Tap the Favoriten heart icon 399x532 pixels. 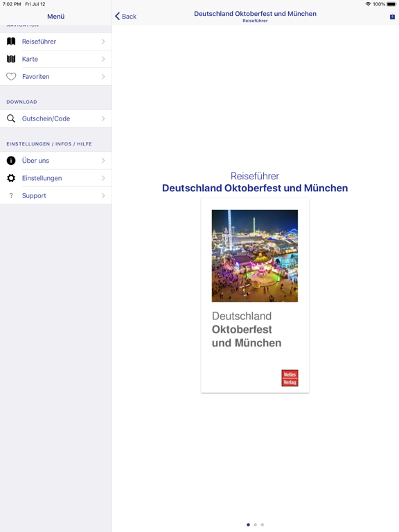pyautogui.click(x=11, y=77)
